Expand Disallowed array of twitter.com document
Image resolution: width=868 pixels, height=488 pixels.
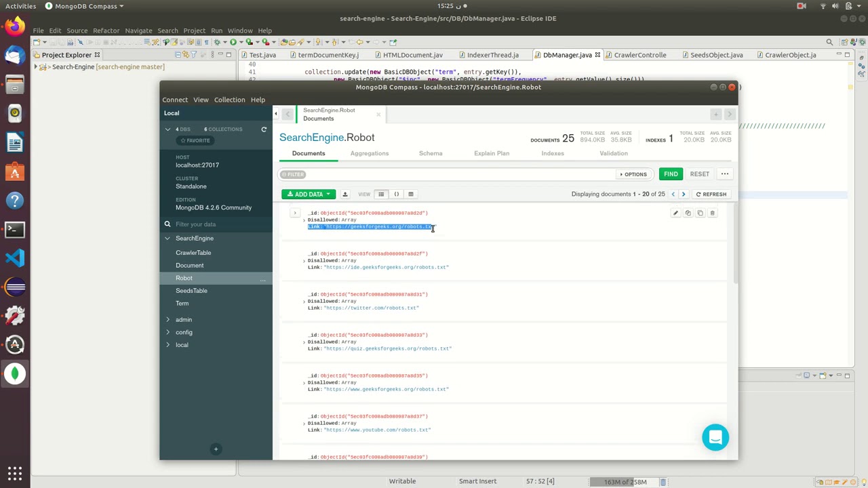click(304, 302)
